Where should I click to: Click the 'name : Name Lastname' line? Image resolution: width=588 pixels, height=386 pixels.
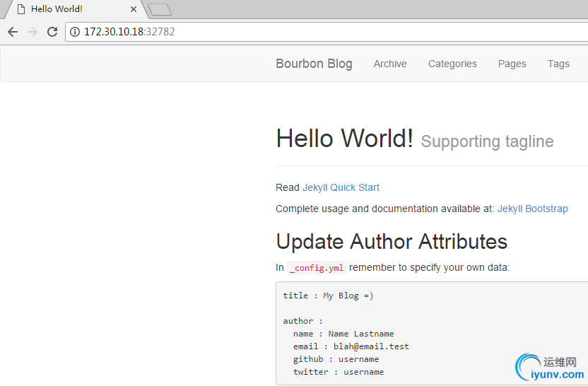tap(343, 334)
